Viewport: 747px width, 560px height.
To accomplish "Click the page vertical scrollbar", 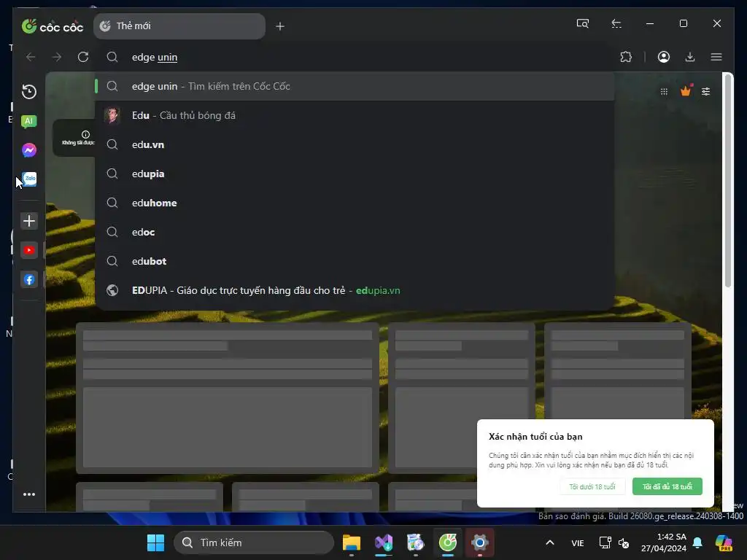I will point(727,181).
